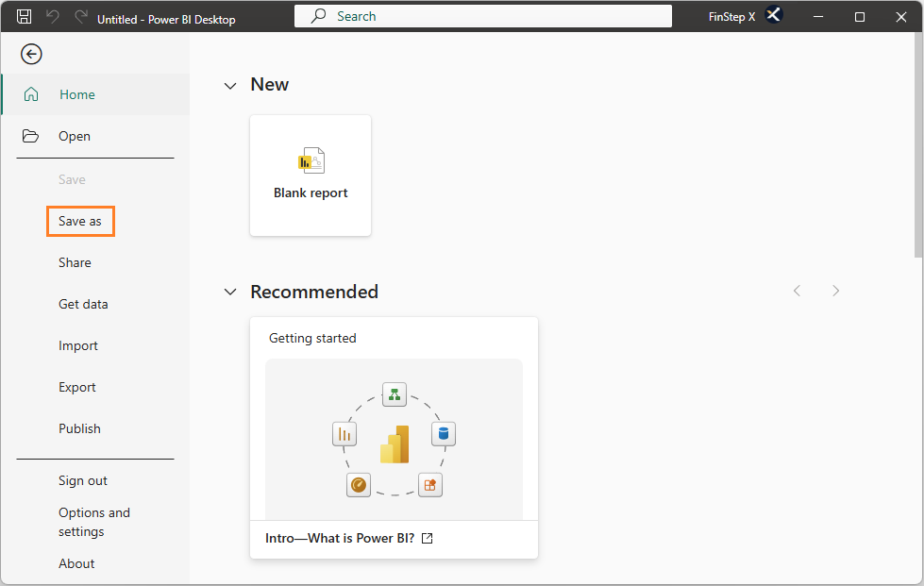The height and width of the screenshot is (586, 924).
Task: Open Intro—What is Power BI? link
Action: (340, 538)
